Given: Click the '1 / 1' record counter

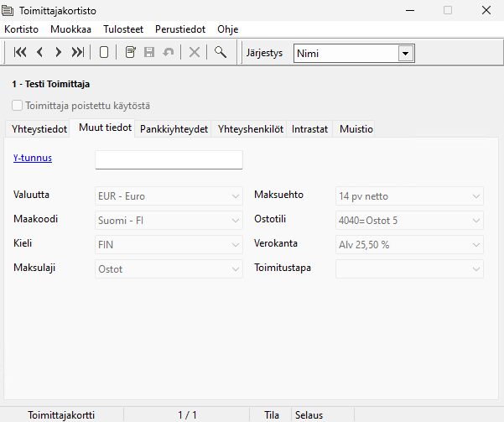Looking at the screenshot, I should [187, 415].
